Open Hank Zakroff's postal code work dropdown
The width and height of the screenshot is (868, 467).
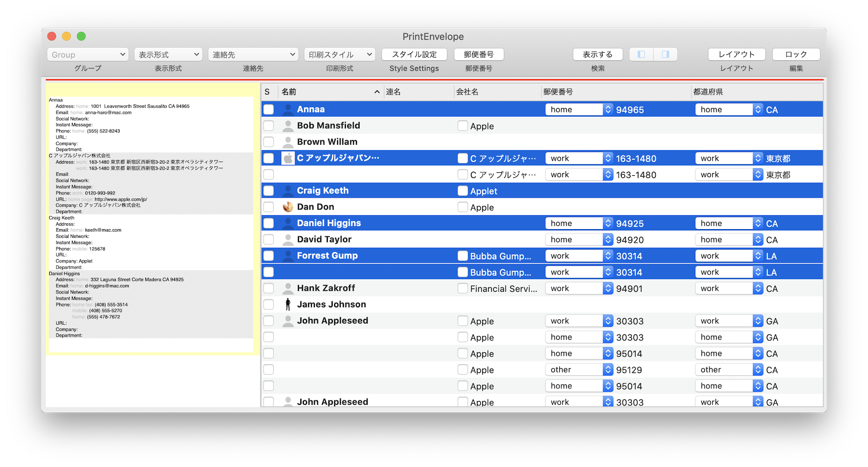pos(579,288)
